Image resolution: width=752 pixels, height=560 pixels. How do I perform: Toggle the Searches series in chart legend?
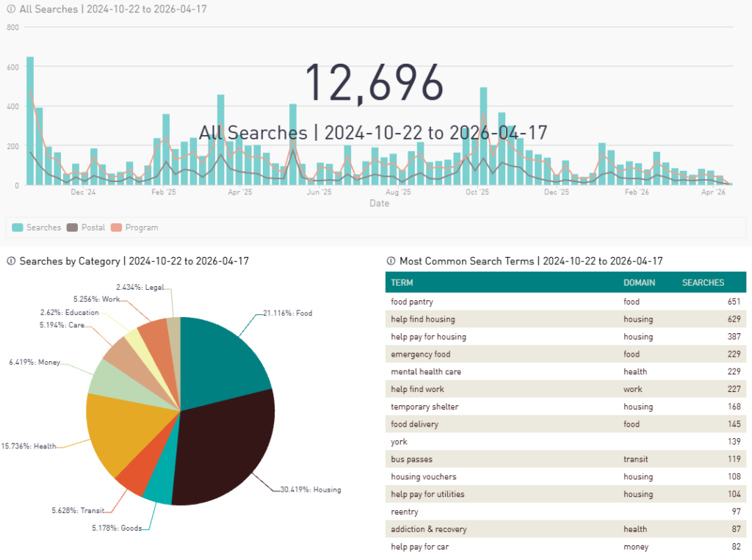point(37,228)
